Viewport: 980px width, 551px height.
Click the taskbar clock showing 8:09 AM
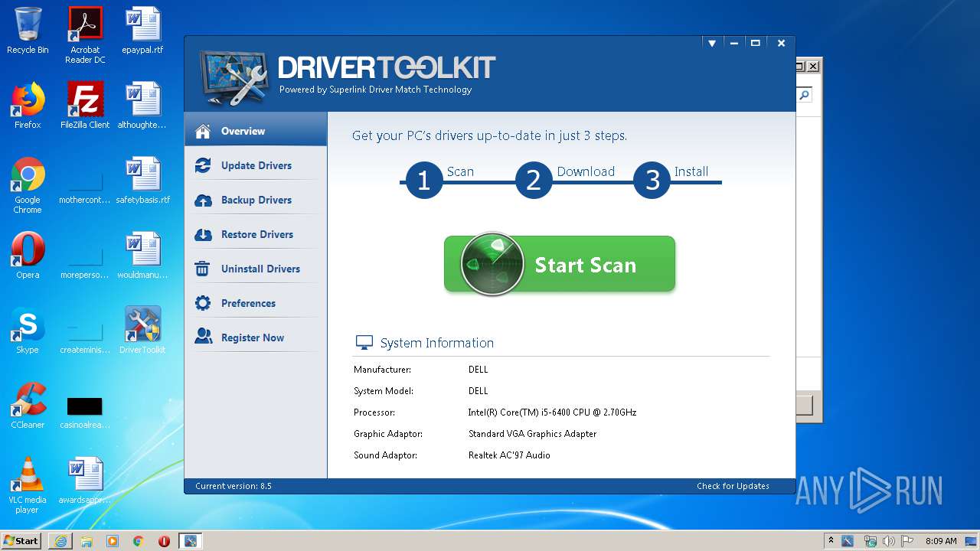[x=941, y=541]
